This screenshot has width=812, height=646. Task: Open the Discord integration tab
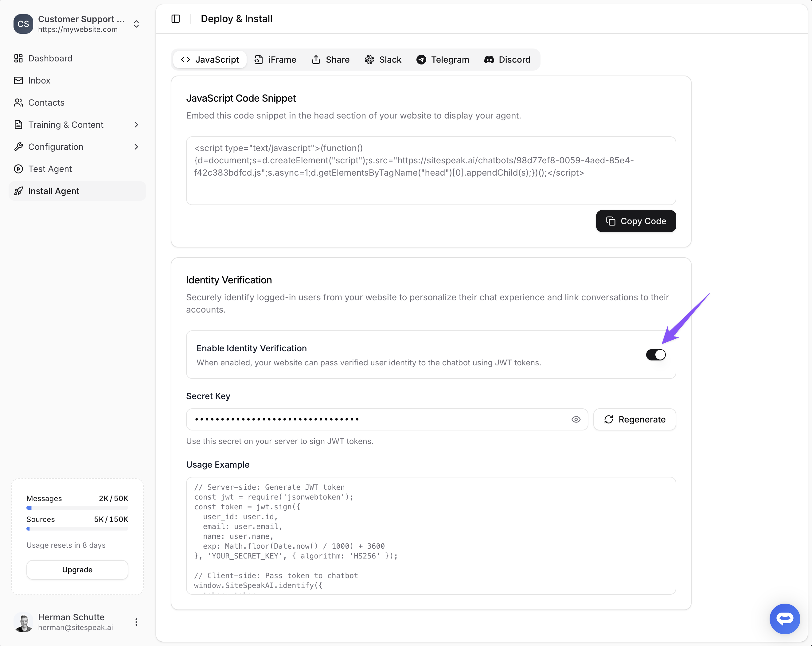(507, 60)
